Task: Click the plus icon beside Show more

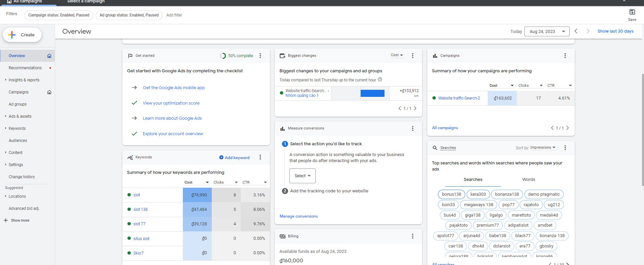Action: (x=6, y=220)
